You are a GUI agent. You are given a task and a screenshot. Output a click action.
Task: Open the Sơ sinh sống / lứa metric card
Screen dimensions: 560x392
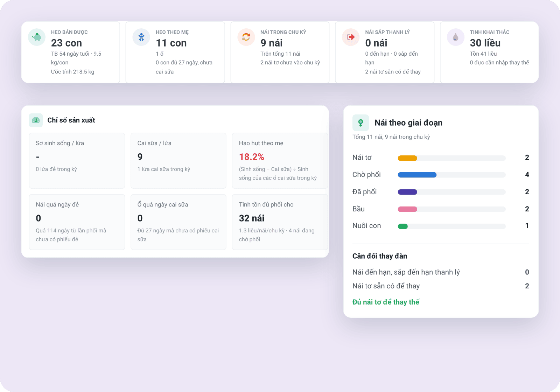click(x=77, y=161)
